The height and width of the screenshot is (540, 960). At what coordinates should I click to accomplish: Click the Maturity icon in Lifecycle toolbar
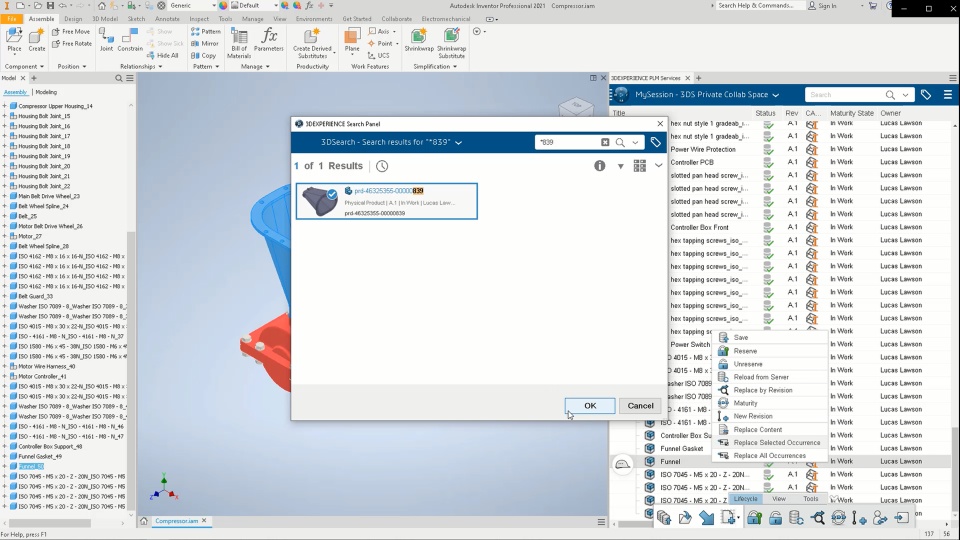pos(838,518)
